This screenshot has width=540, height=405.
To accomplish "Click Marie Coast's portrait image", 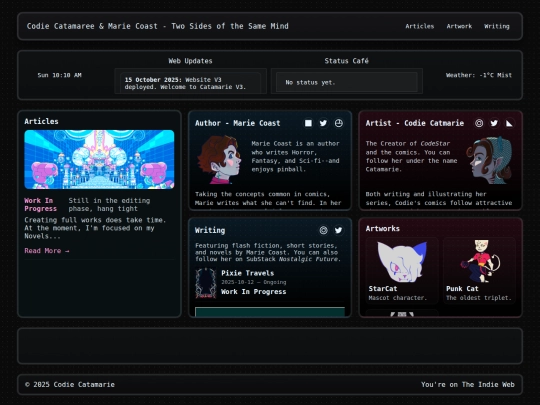I will click(219, 159).
